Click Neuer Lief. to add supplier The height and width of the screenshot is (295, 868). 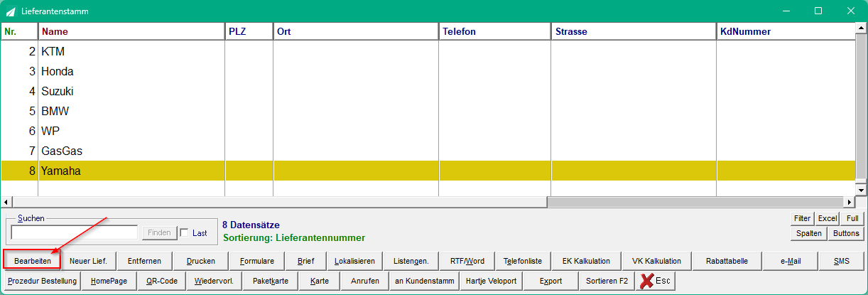click(88, 261)
